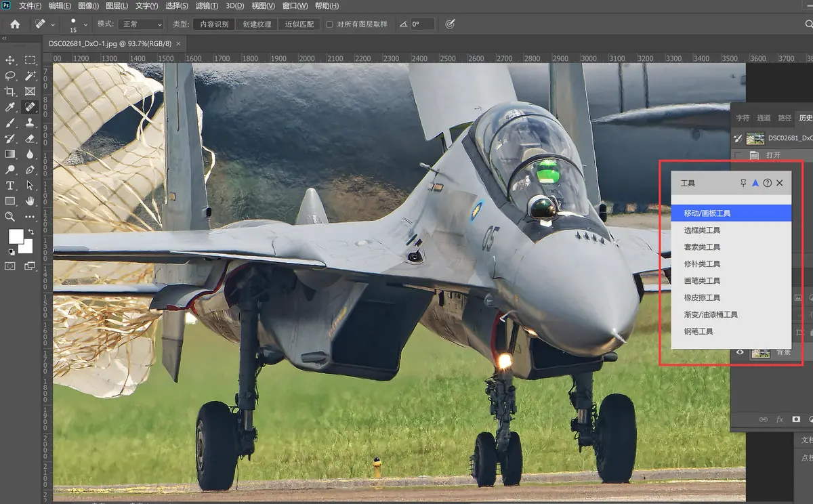
Task: Choose 修补类工具 in the tools list
Action: tap(702, 264)
